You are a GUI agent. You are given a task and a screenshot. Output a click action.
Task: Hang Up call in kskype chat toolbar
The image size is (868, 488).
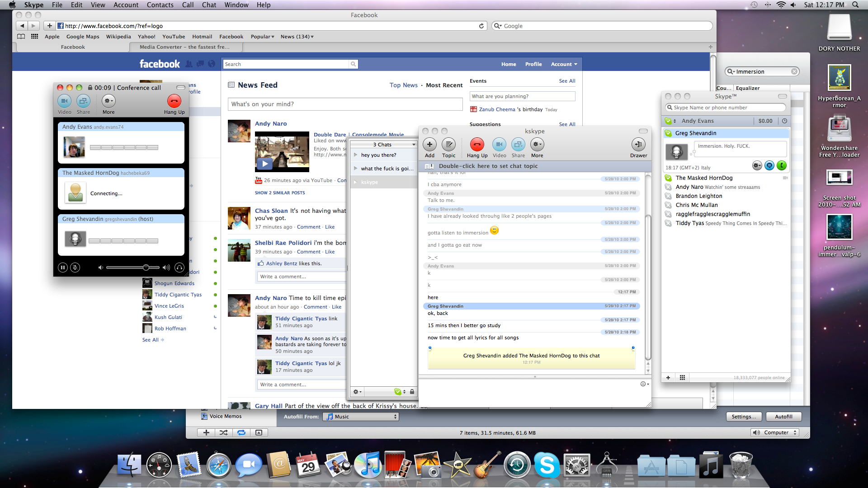[x=477, y=145]
